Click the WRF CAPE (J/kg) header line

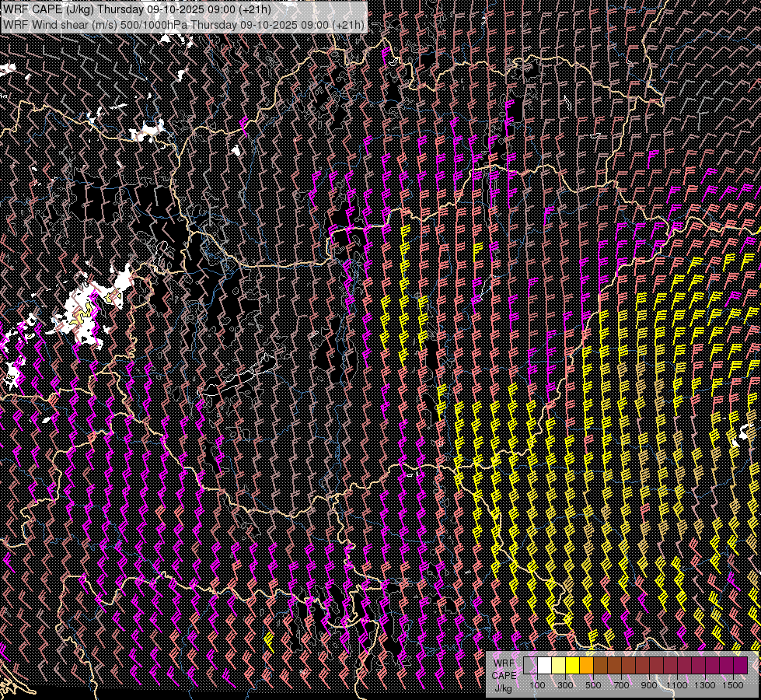pos(138,10)
